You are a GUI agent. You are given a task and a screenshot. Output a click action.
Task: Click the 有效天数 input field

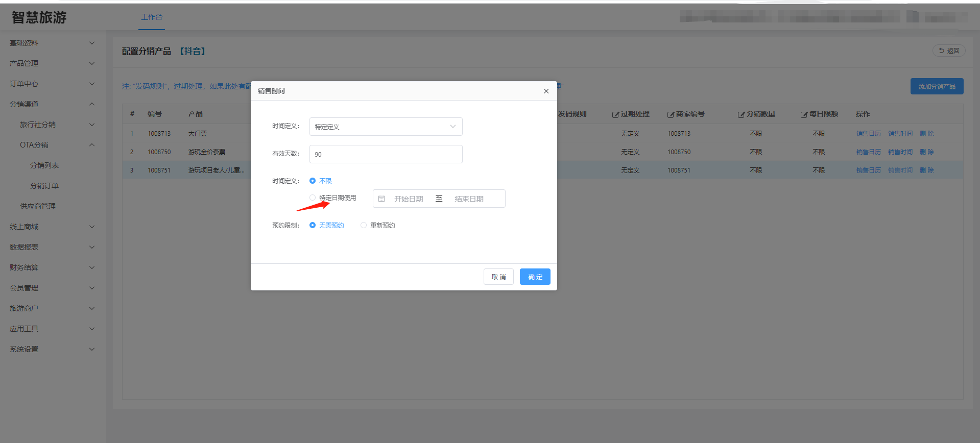tap(386, 154)
